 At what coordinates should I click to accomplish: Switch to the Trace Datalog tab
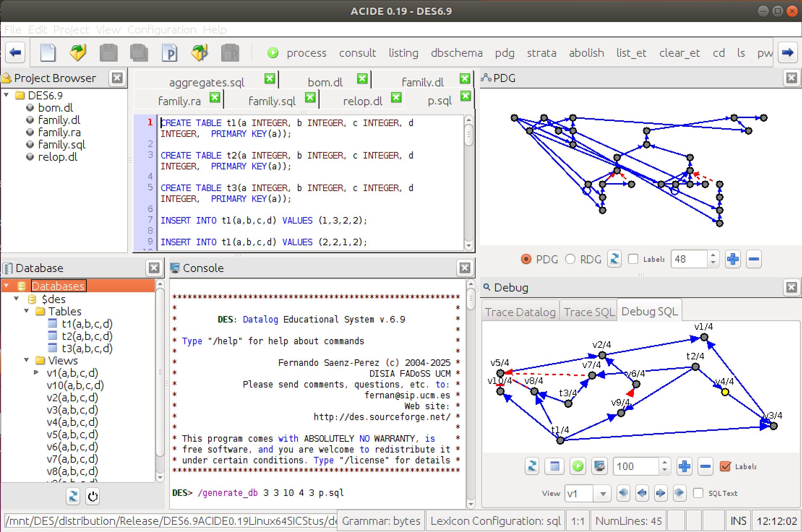(x=520, y=312)
